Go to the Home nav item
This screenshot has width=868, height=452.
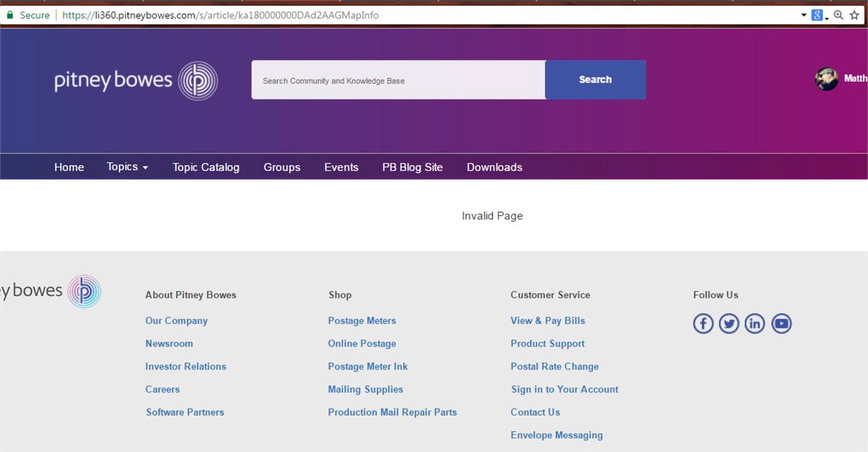click(x=69, y=167)
